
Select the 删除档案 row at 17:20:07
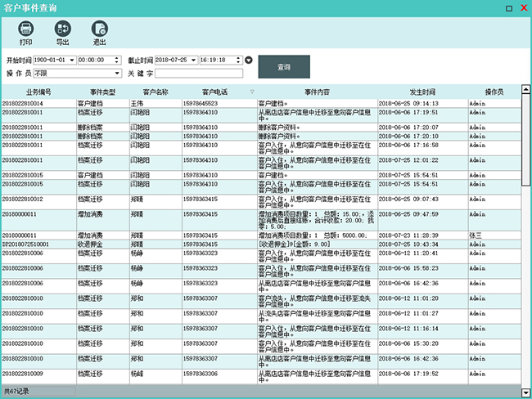pyautogui.click(x=261, y=128)
